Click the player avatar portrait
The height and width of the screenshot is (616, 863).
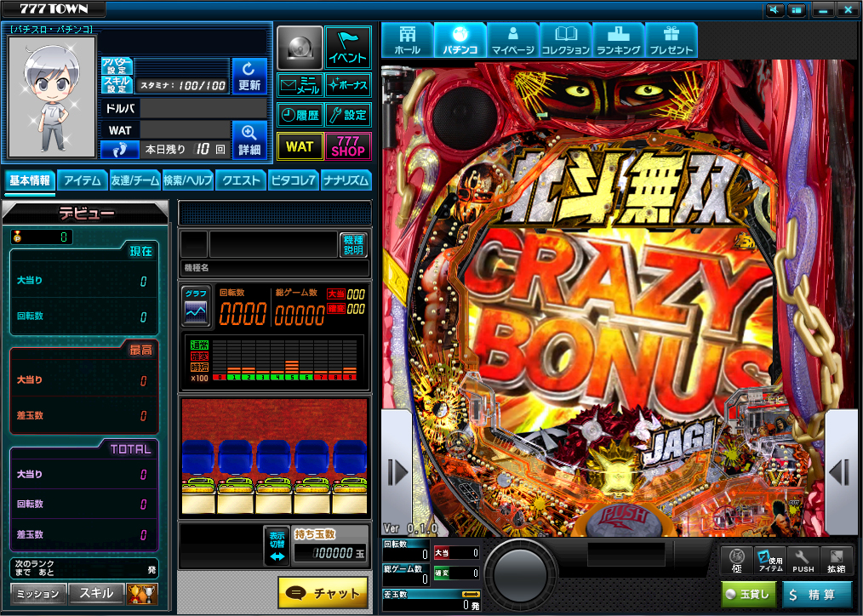click(x=52, y=97)
